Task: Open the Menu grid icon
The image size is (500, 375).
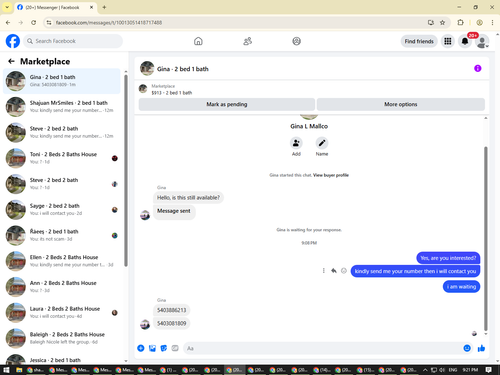Action: tap(448, 41)
